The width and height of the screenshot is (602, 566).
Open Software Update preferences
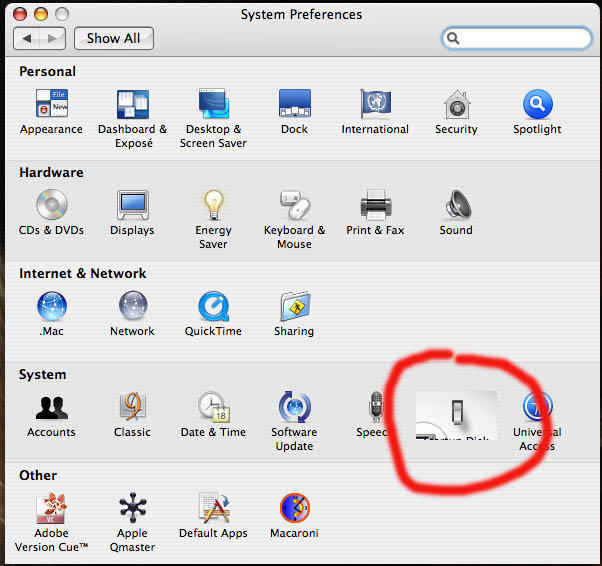coord(295,407)
